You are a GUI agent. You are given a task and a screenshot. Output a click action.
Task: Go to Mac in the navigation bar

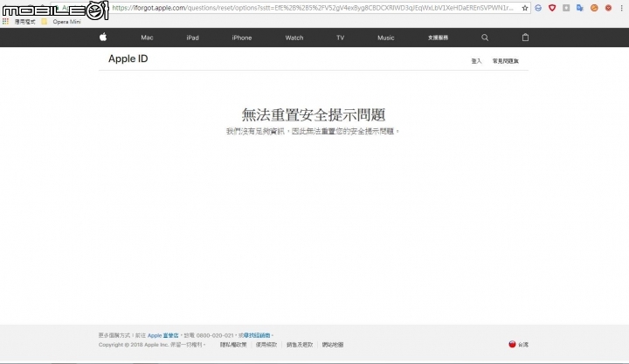[147, 38]
